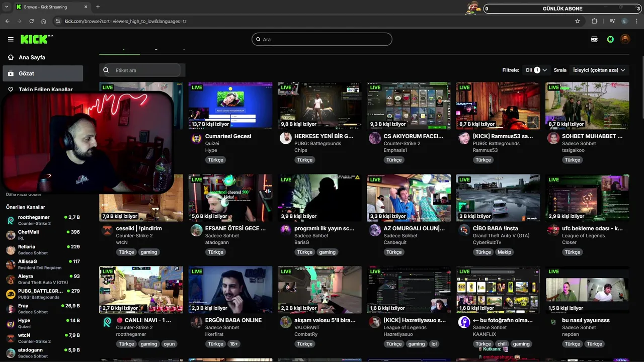Focus the Etiket ara tag search field
This screenshot has width=644, height=362.
[x=142, y=70]
